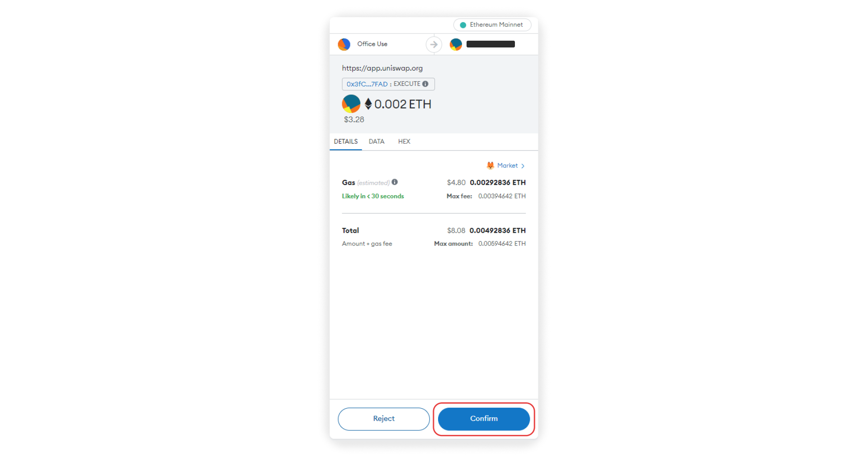Image resolution: width=868 pixels, height=457 pixels.
Task: Click the https://app.uniswap.org origin URL
Action: [x=382, y=68]
